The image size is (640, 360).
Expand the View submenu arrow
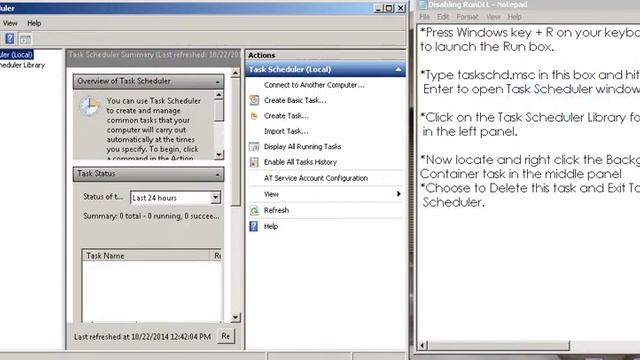click(398, 194)
